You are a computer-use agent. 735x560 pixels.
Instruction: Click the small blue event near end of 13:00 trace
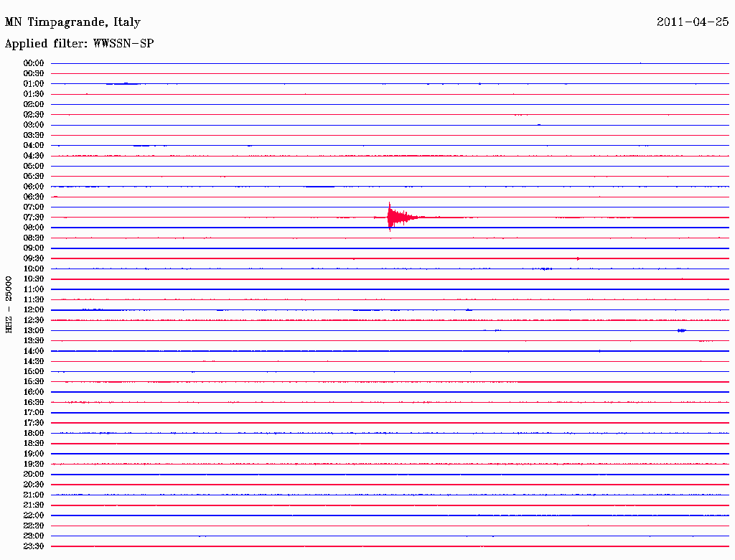pos(682,331)
